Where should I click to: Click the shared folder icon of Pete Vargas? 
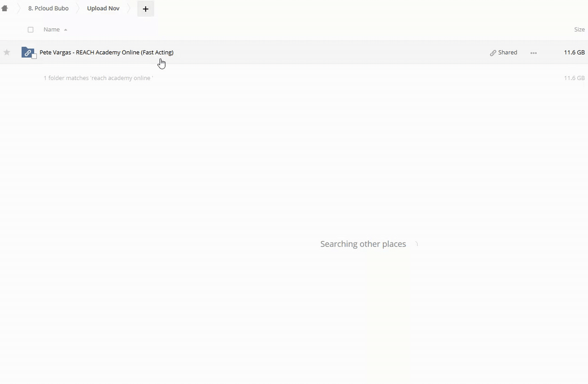[27, 52]
